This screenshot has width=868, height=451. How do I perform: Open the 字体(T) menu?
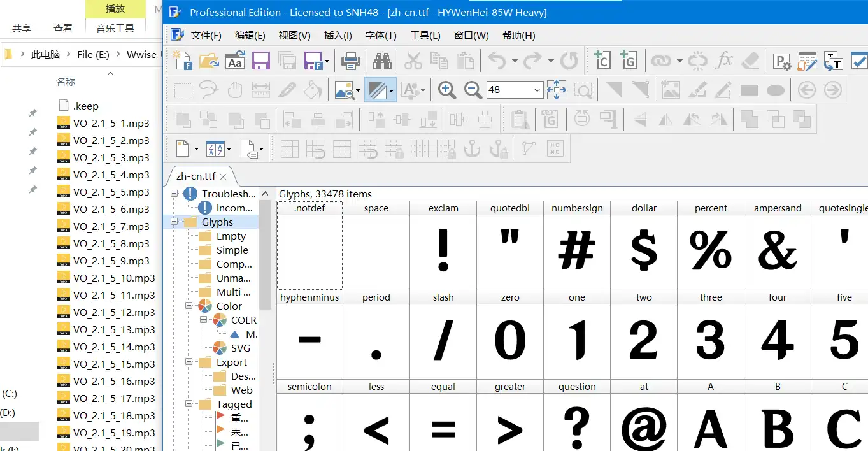381,36
